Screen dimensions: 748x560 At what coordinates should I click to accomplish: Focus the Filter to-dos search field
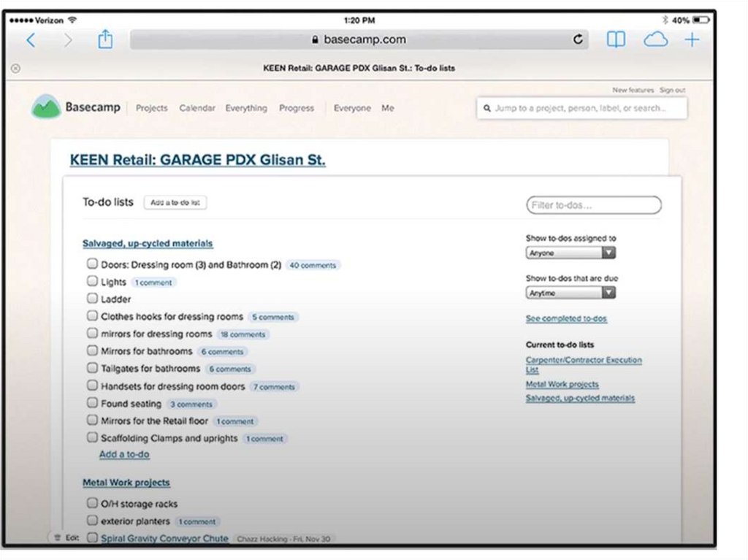point(593,205)
